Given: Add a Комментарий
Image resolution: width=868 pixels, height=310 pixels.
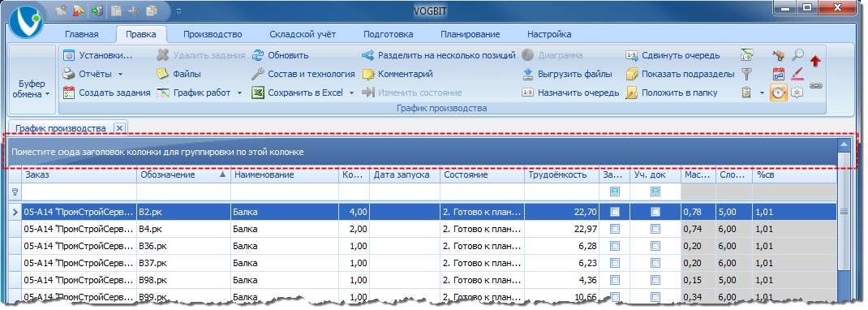Looking at the screenshot, I should pos(397,74).
